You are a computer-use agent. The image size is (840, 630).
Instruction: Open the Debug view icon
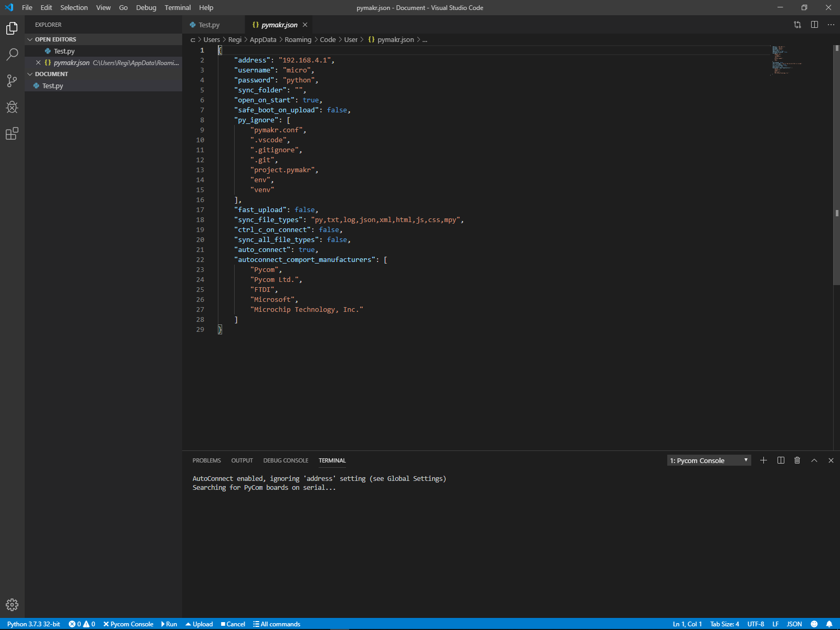(x=12, y=107)
